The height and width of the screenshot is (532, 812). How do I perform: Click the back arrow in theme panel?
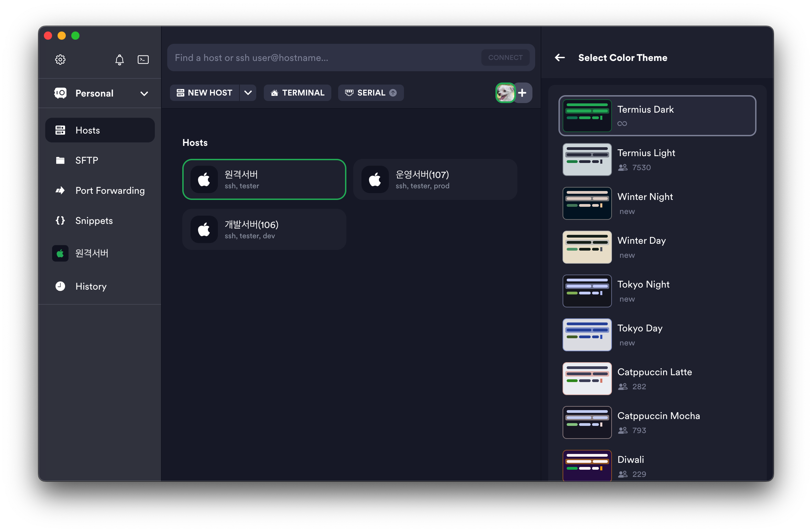tap(560, 58)
